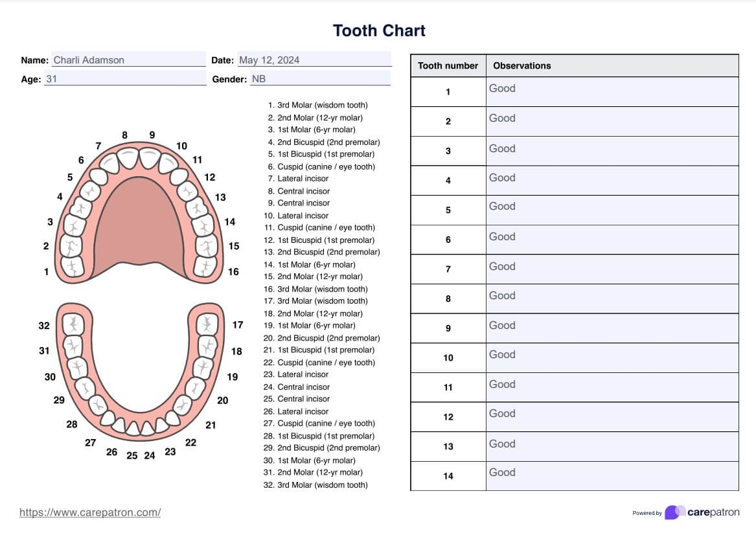This screenshot has height=533, width=756.
Task: Click tooth number 1 in the upper jaw diagram
Action: pos(73,266)
